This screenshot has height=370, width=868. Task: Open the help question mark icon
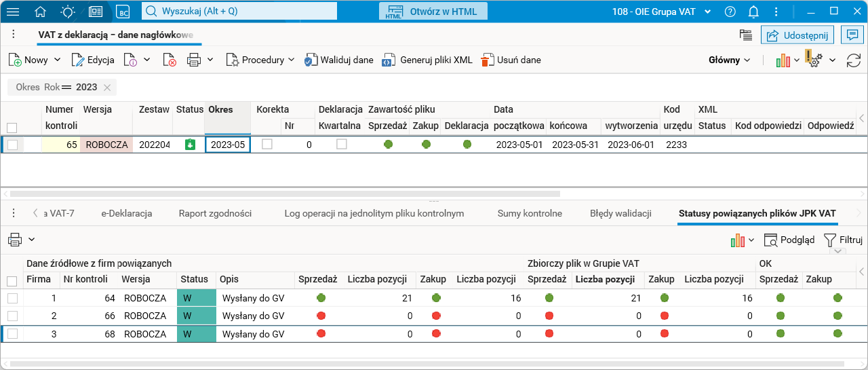click(x=730, y=12)
